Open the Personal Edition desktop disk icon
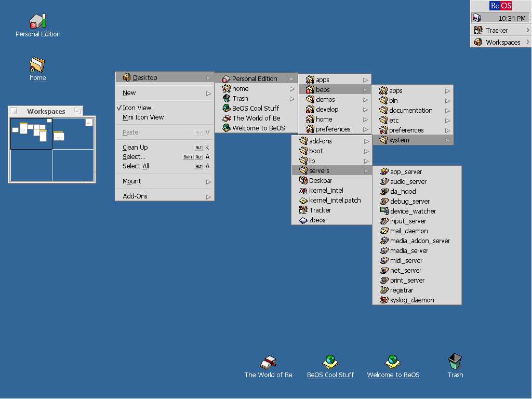 tap(37, 21)
